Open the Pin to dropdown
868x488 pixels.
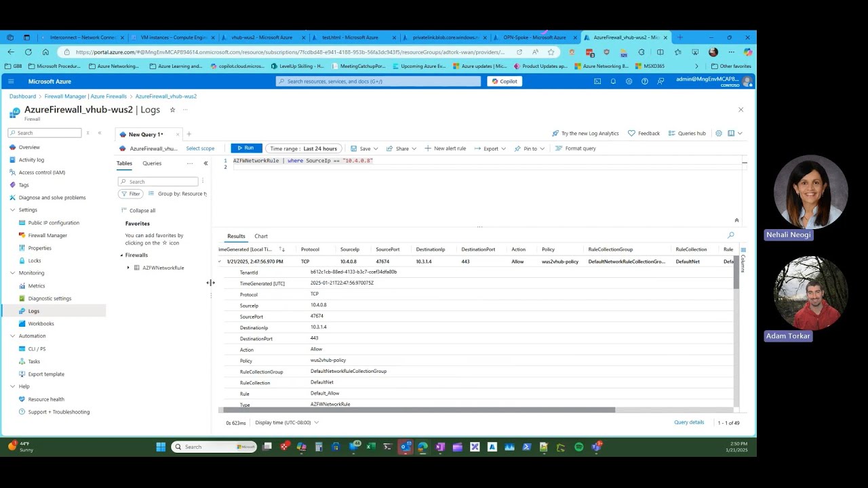pyautogui.click(x=529, y=148)
